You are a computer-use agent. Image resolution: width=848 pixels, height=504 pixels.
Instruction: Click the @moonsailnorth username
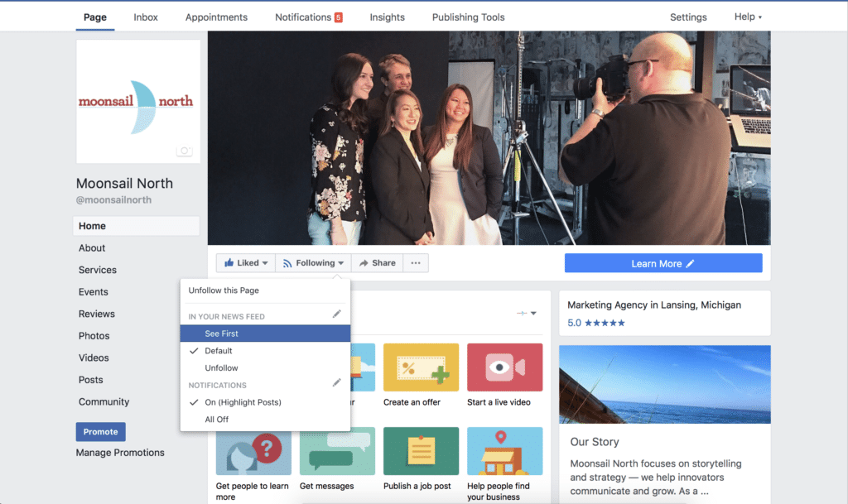113,200
